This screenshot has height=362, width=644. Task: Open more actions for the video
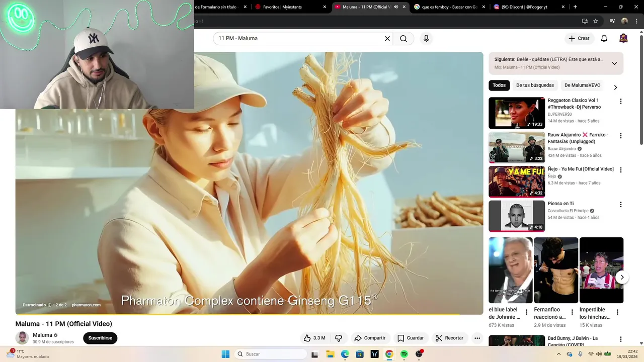(477, 338)
